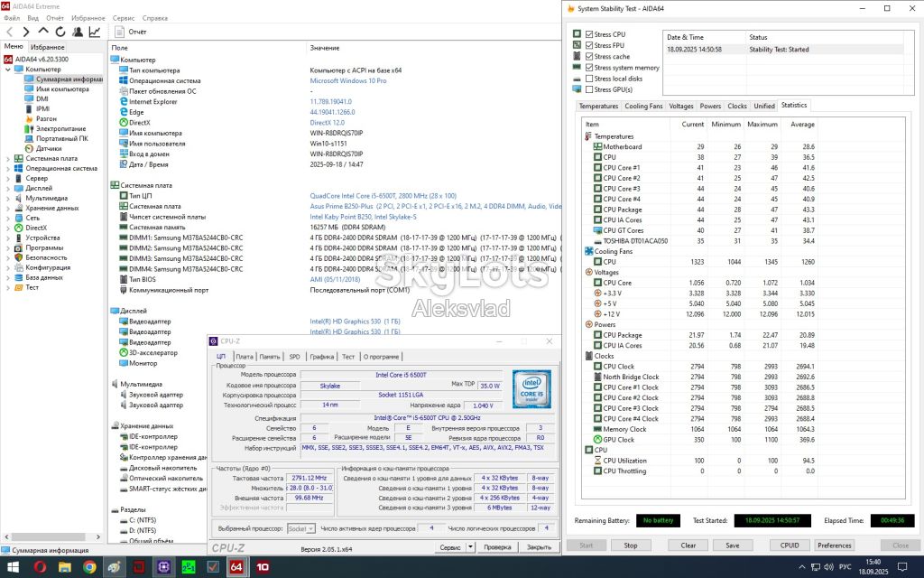Collapse Компьютер tree node
This screenshot has width=924, height=578.
click(x=7, y=70)
